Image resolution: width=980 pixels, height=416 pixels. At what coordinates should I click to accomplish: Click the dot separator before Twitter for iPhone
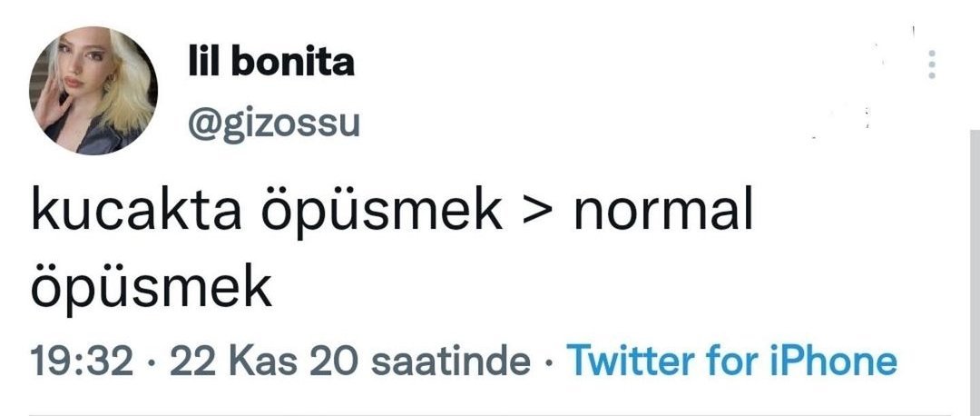coord(549,363)
